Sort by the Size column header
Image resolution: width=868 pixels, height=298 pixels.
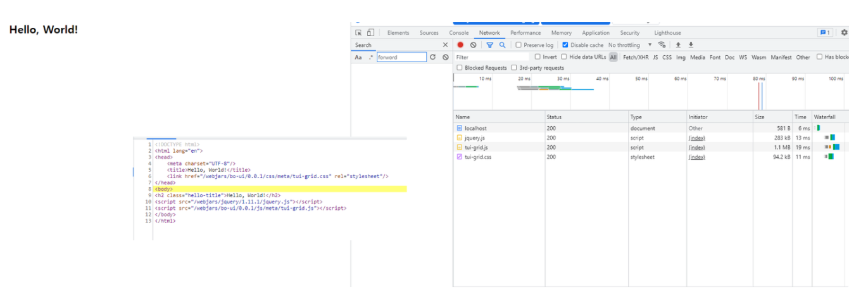tap(772, 117)
